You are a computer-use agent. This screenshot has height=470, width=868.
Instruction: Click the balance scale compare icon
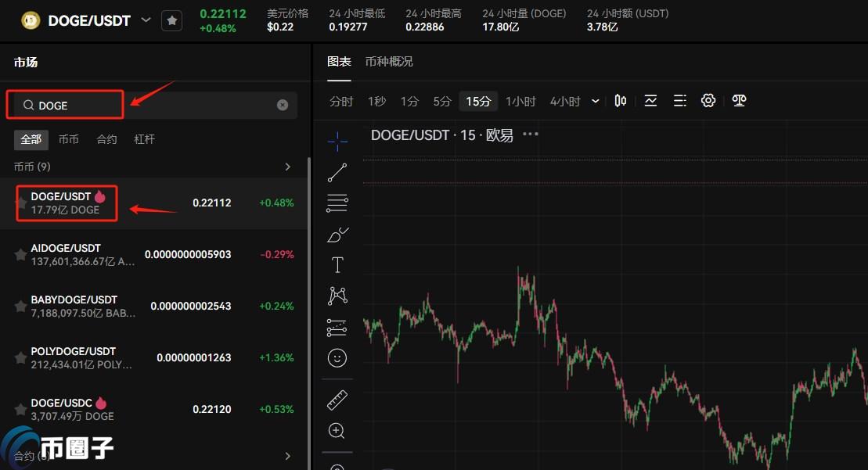click(x=739, y=101)
